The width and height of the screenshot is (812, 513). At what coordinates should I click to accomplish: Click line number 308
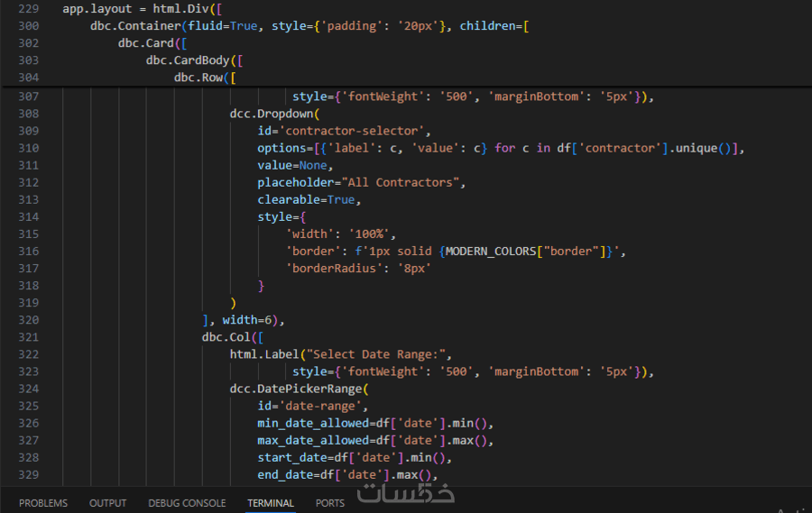(29, 114)
